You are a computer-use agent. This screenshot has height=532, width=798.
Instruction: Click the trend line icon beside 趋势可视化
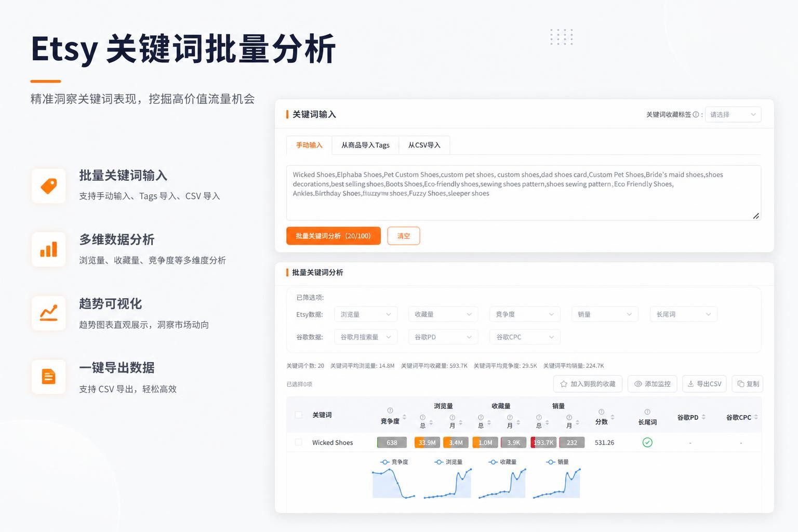point(49,313)
